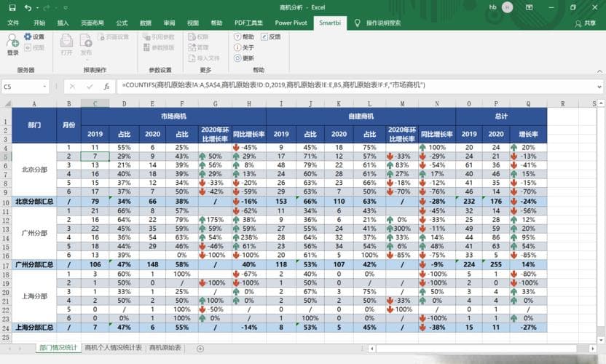Image resolution: width=606 pixels, height=364 pixels.
Task: Click the 市场商机 header cell
Action: tap(173, 116)
